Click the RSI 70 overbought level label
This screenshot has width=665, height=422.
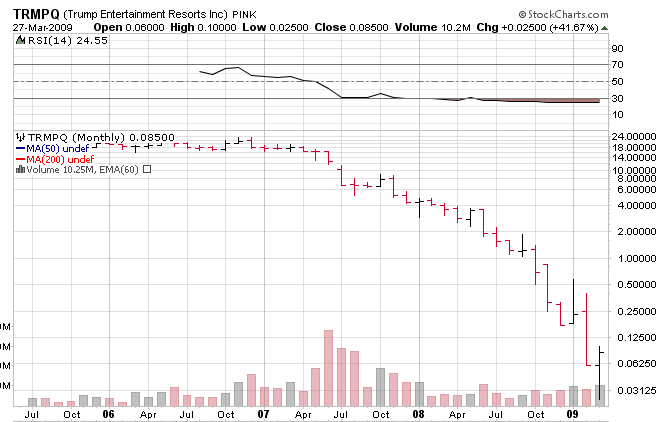tap(617, 65)
